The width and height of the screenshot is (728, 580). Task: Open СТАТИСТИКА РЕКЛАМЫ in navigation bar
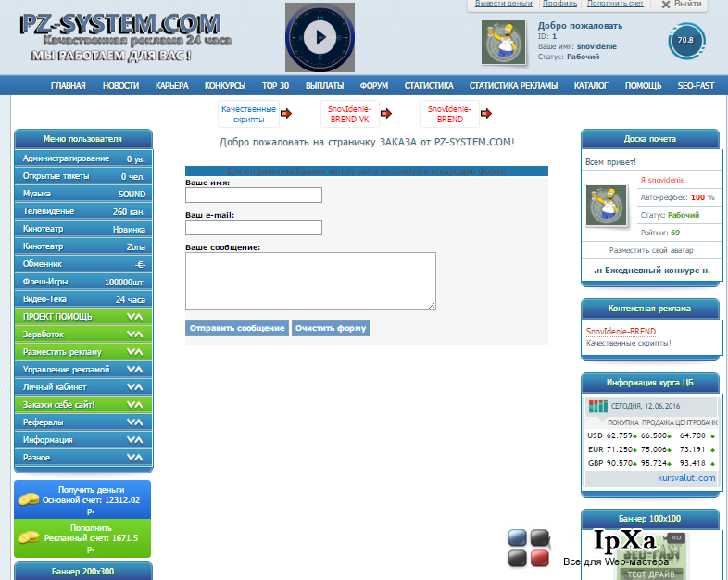click(x=513, y=86)
